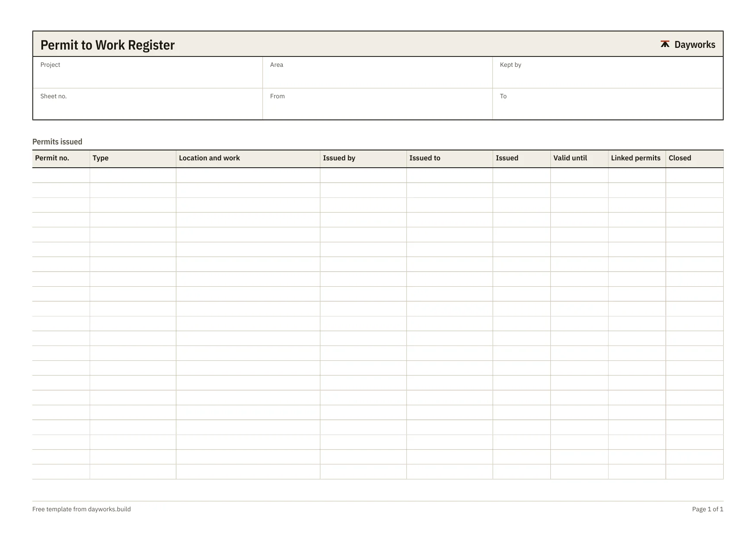
Task: Click the Dayworks brand name text
Action: 694,45
